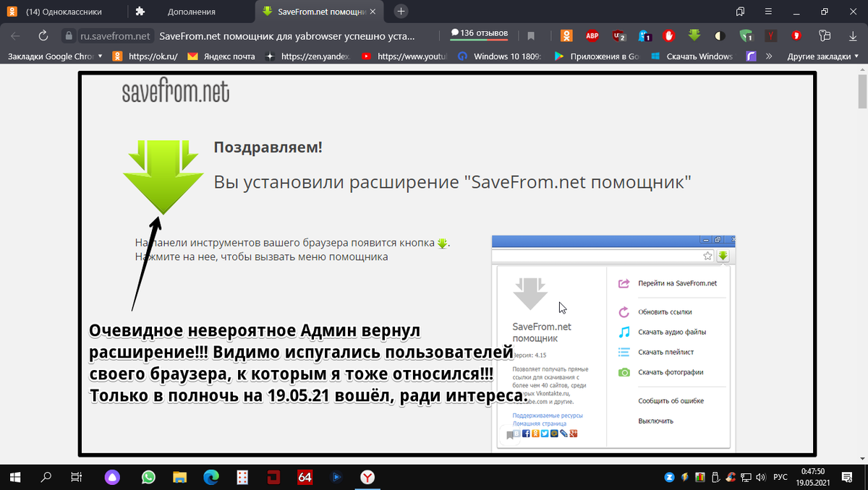Click the half-moon dark mode extension icon
Screen dimensions: 868x490
(x=720, y=35)
